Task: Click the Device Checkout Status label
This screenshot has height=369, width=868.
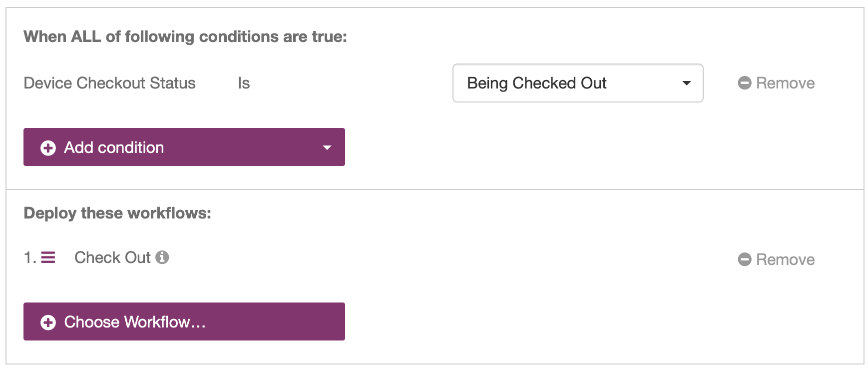Action: (109, 83)
